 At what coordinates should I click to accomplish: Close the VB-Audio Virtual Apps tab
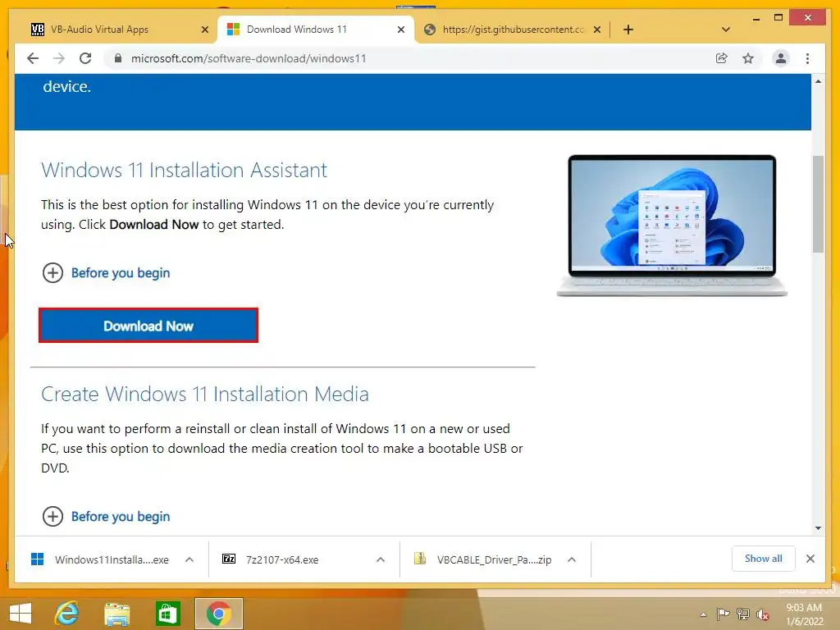pyautogui.click(x=204, y=30)
